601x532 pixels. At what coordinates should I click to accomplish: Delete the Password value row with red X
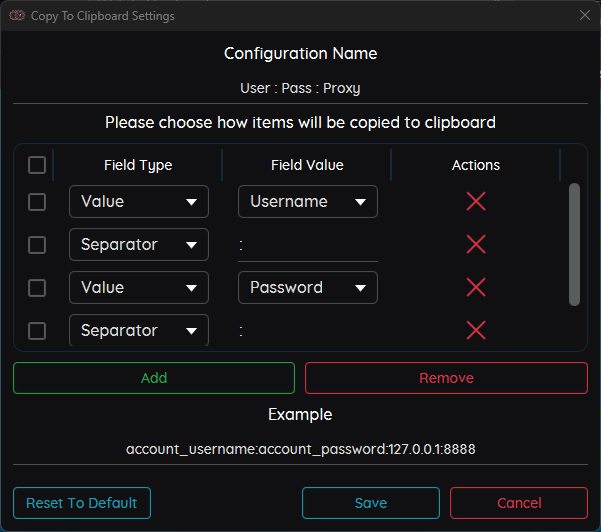coord(476,287)
